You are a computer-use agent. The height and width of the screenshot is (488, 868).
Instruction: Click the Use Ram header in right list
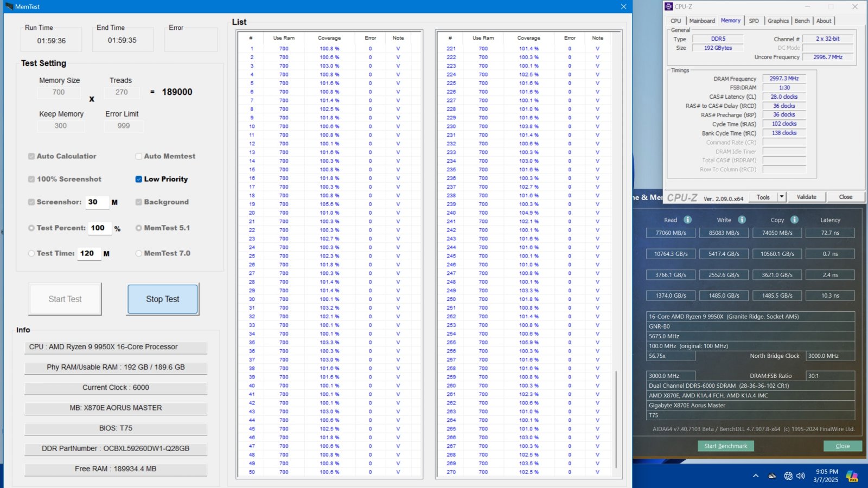point(483,38)
